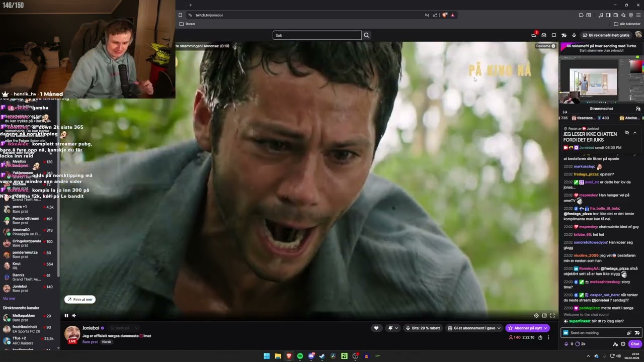
Task: Send message with the purple Chat button
Action: (635, 344)
